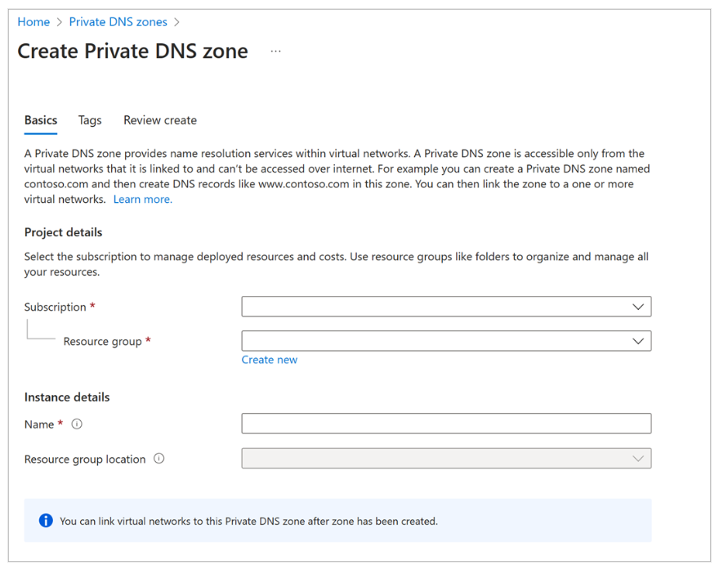Open Name field info tooltip
728x574 pixels.
pyautogui.click(x=76, y=424)
